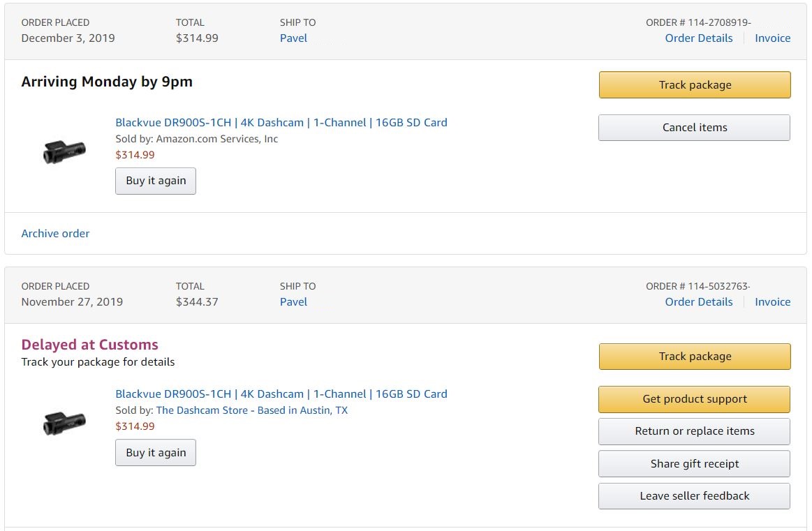Open The Dashcam Store seller link
The width and height of the screenshot is (812, 531).
tap(251, 410)
